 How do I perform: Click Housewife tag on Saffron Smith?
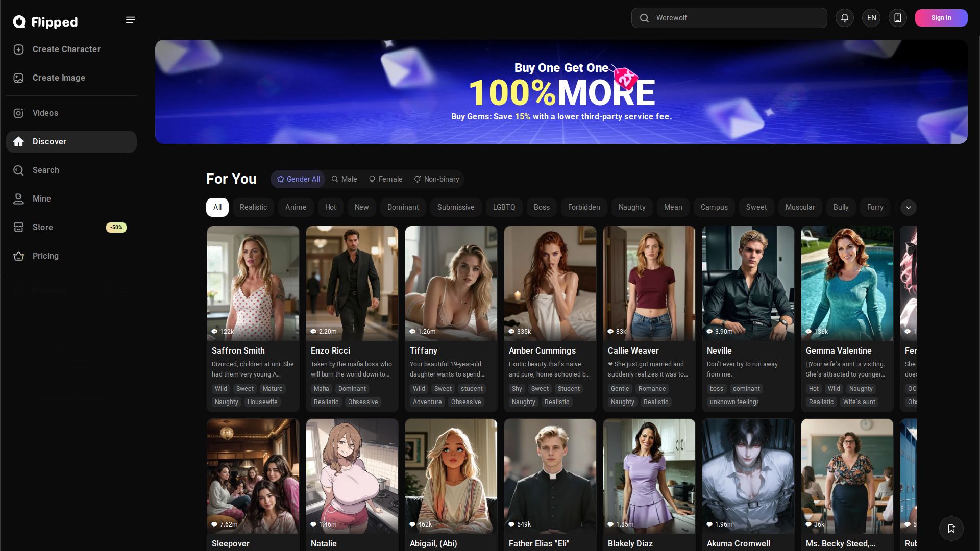click(x=262, y=402)
